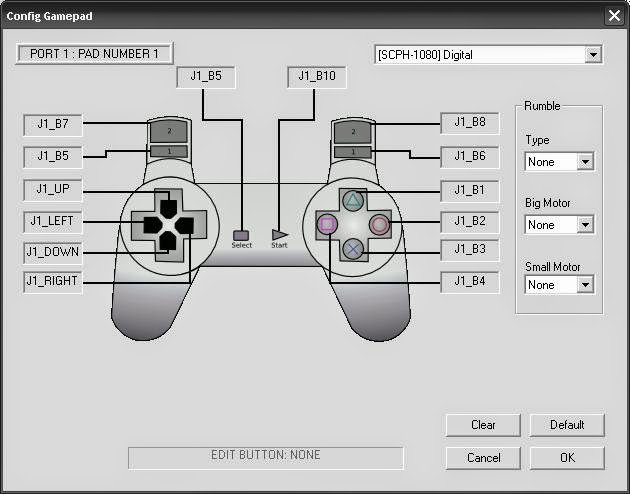This screenshot has height=494, width=630.
Task: Edit the J1_B2 mapping for Circle
Action: (470, 222)
